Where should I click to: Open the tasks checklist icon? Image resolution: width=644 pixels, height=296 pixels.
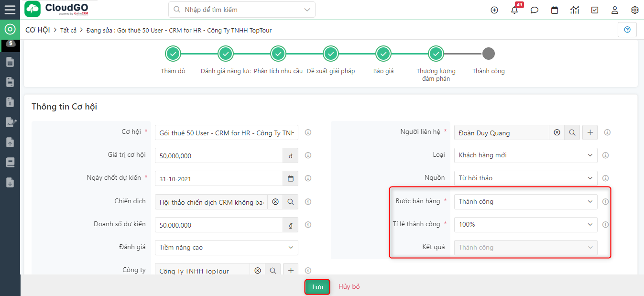595,10
